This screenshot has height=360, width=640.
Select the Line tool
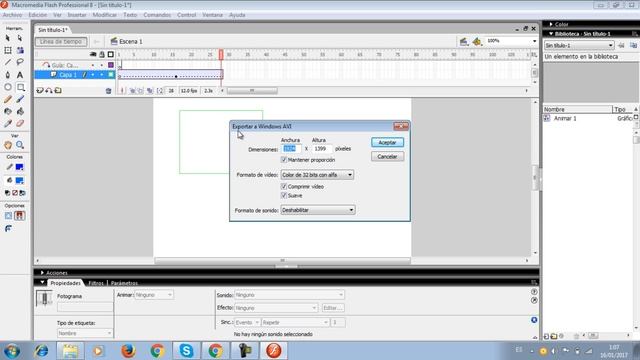(8, 62)
